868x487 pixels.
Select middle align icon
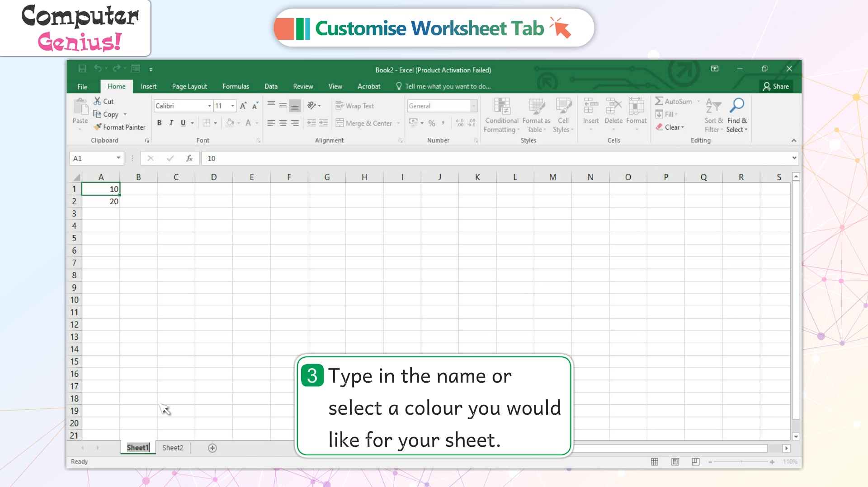[283, 106]
